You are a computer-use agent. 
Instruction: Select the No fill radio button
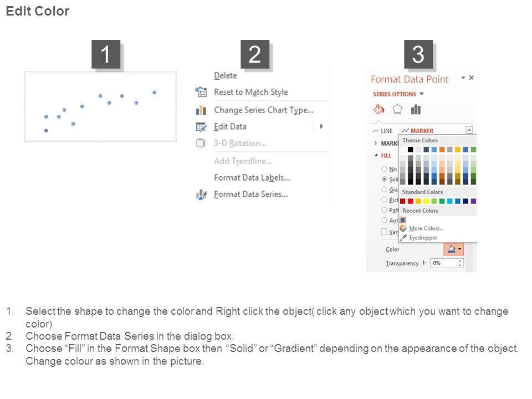[x=385, y=169]
